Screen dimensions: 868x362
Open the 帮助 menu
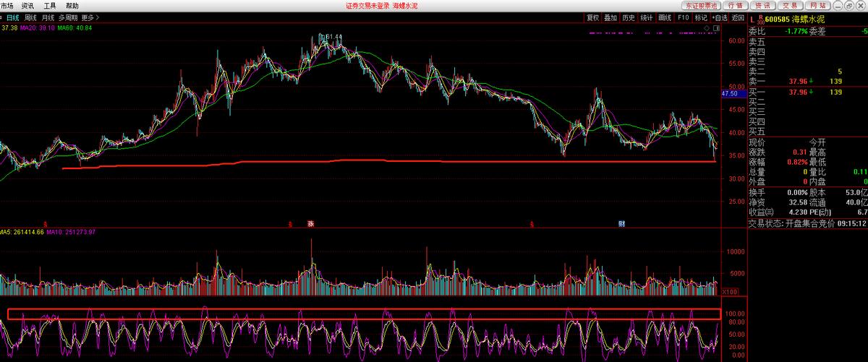pyautogui.click(x=72, y=5)
